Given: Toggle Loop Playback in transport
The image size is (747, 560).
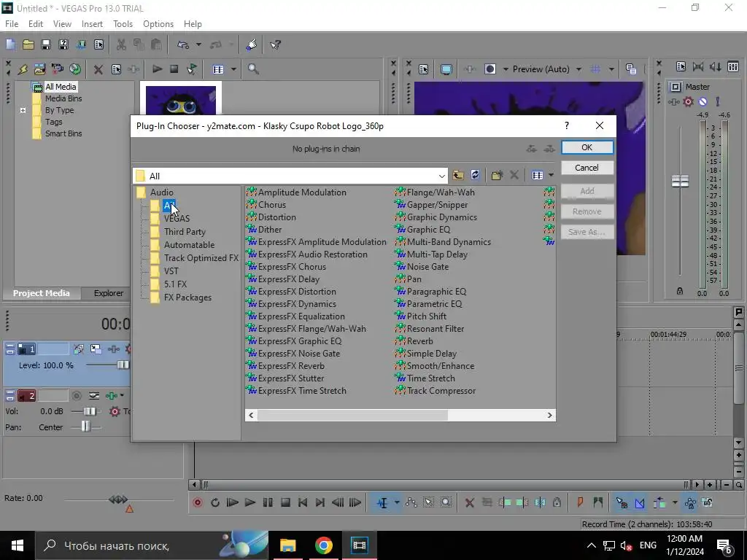Looking at the screenshot, I should [215, 503].
